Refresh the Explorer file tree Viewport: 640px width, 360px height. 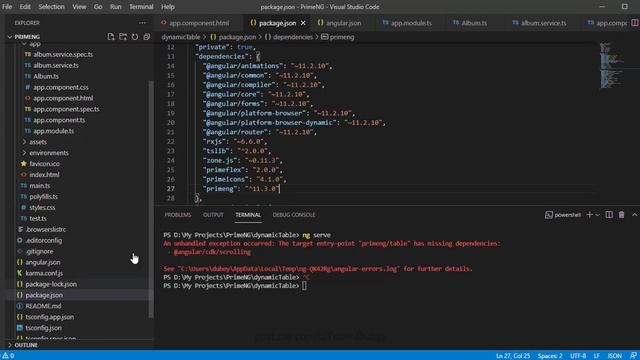click(135, 37)
